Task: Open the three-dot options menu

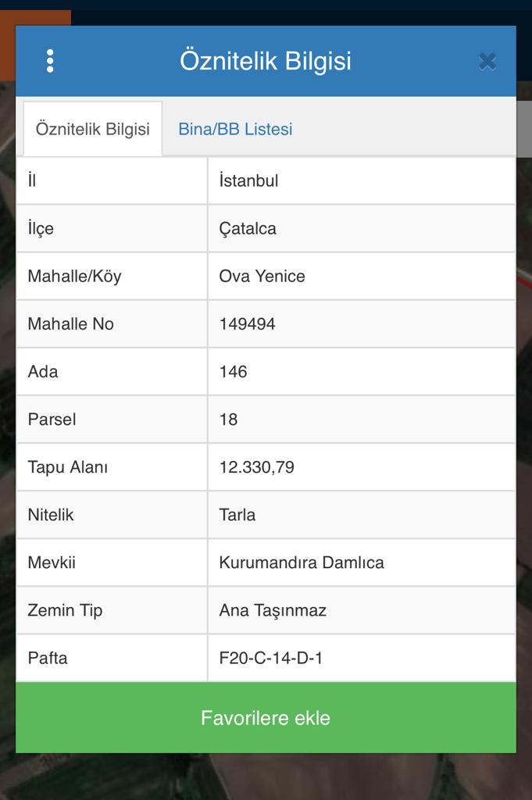Action: 50,61
